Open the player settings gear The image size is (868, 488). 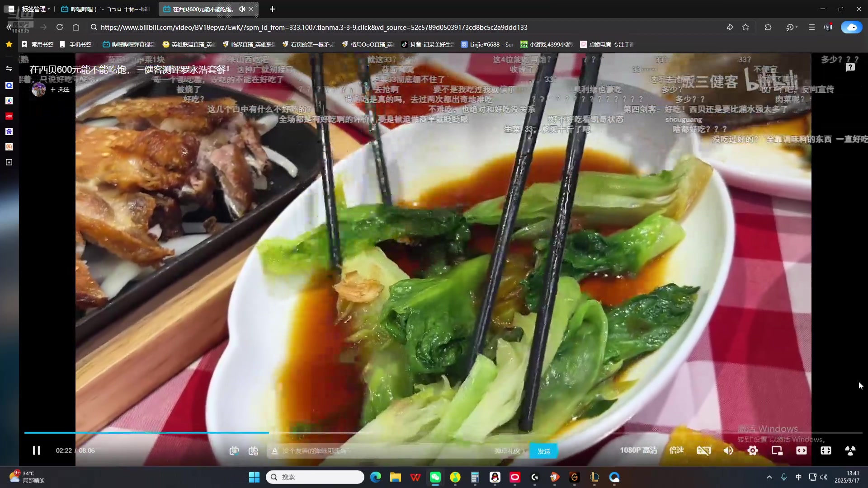click(x=753, y=450)
